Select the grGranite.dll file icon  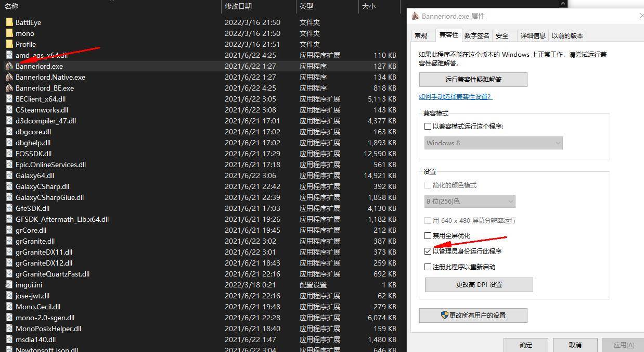(9, 241)
